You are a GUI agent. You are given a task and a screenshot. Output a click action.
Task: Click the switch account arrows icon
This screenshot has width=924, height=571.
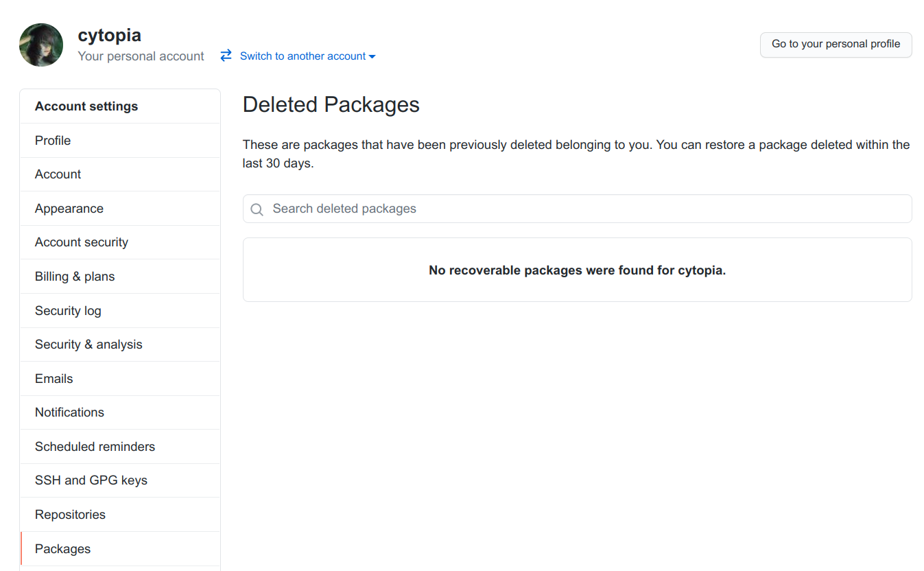(x=226, y=56)
